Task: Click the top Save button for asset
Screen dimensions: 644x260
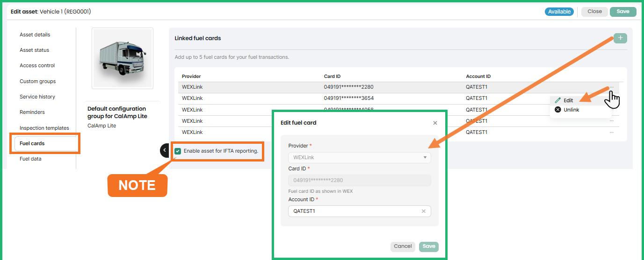Action: pos(623,12)
